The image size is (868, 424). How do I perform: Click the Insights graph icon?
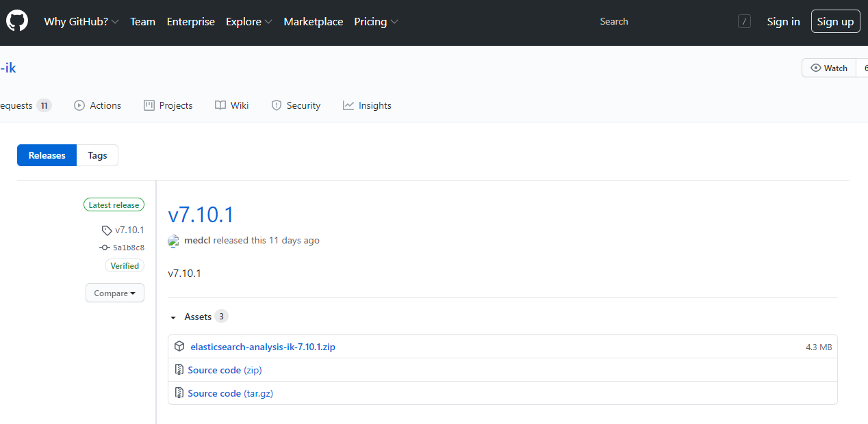tap(348, 105)
